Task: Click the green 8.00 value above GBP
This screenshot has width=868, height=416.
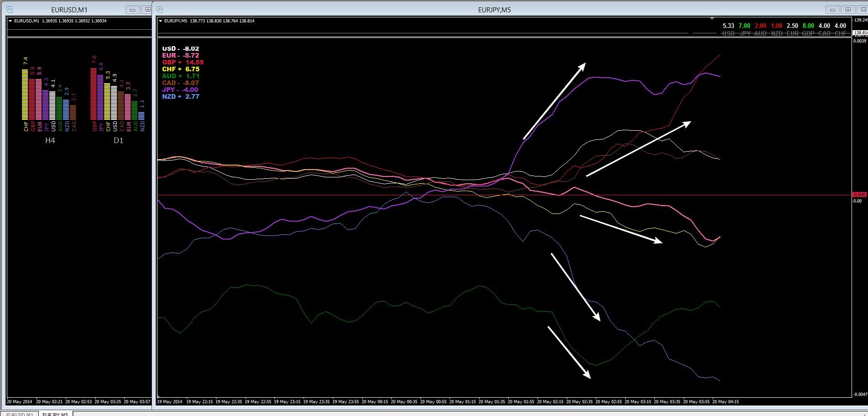Action: (x=808, y=26)
